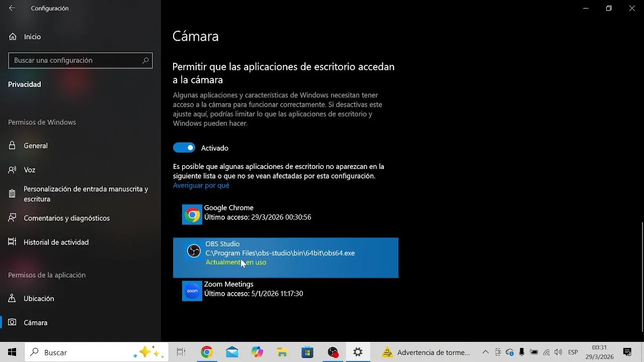Click the OneDrive cloud tray icon
644x362 pixels.
510,352
